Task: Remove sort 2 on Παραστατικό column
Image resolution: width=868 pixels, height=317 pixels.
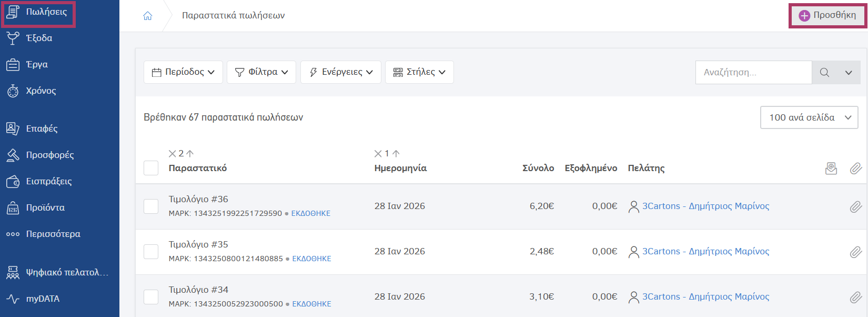Action: coord(172,154)
